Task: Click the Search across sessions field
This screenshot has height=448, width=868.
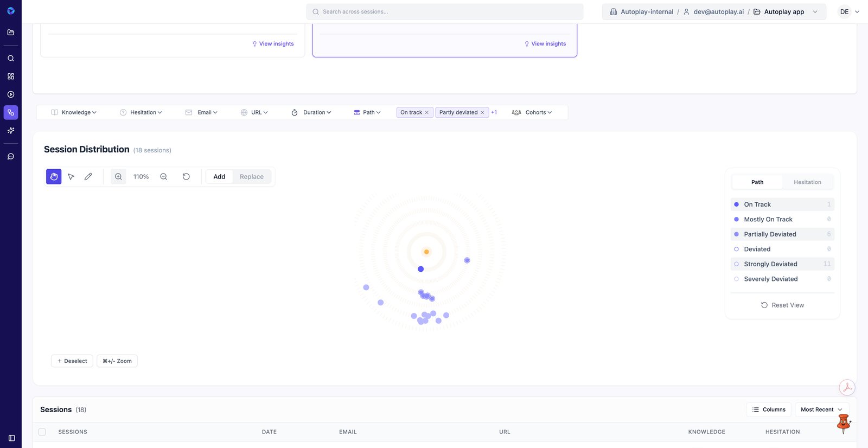Action: (x=445, y=12)
